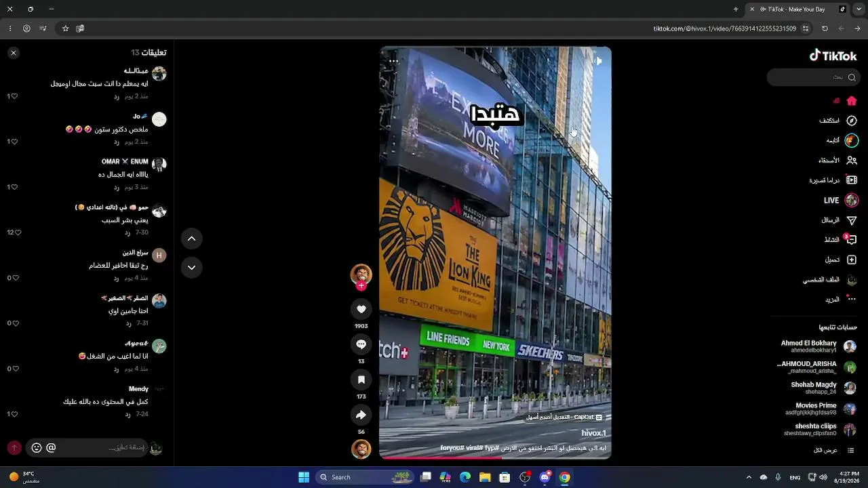The image size is (868, 488).
Task: Like Jo's comment
Action: click(14, 142)
